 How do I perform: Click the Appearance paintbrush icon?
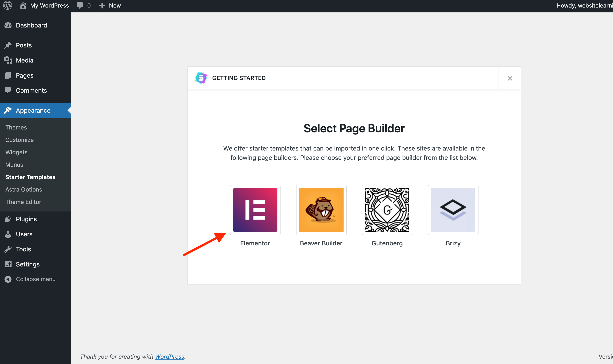pyautogui.click(x=8, y=110)
